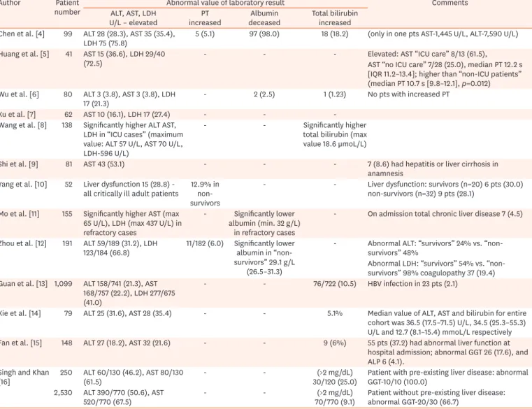This screenshot has width=532, height=409.
Task: Click the 'Wang et al. [8]' author cell
Action: 23,125
